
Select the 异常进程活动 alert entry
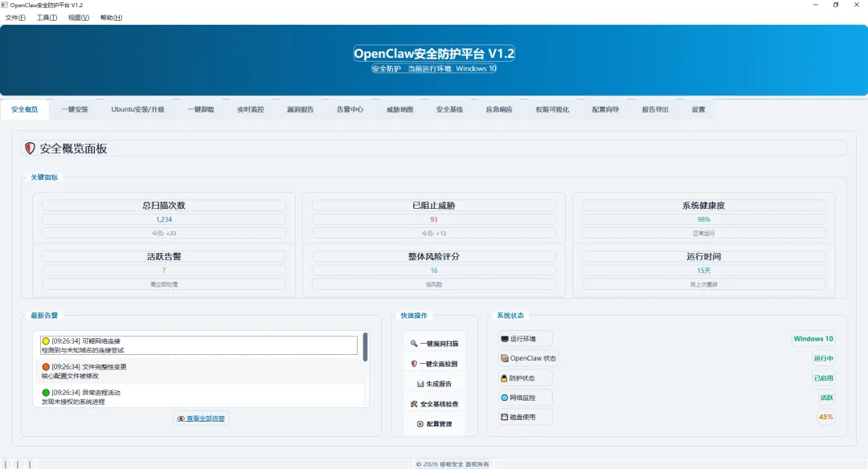pos(199,397)
